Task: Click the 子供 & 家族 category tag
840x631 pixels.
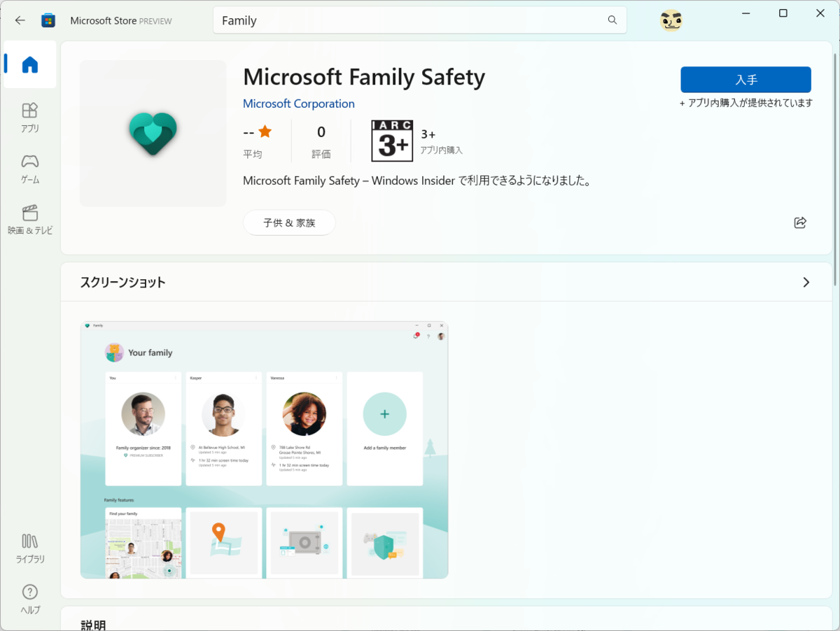Action: [x=289, y=222]
